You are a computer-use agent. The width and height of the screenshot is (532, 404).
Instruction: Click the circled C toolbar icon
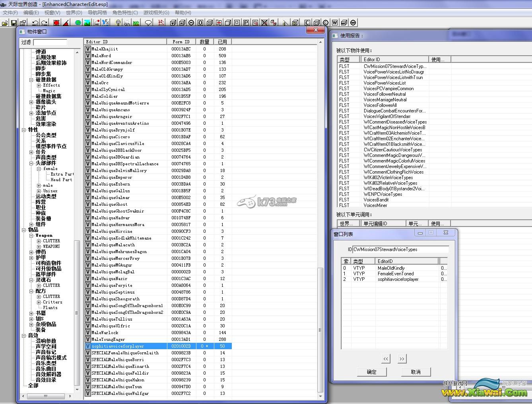point(326,23)
